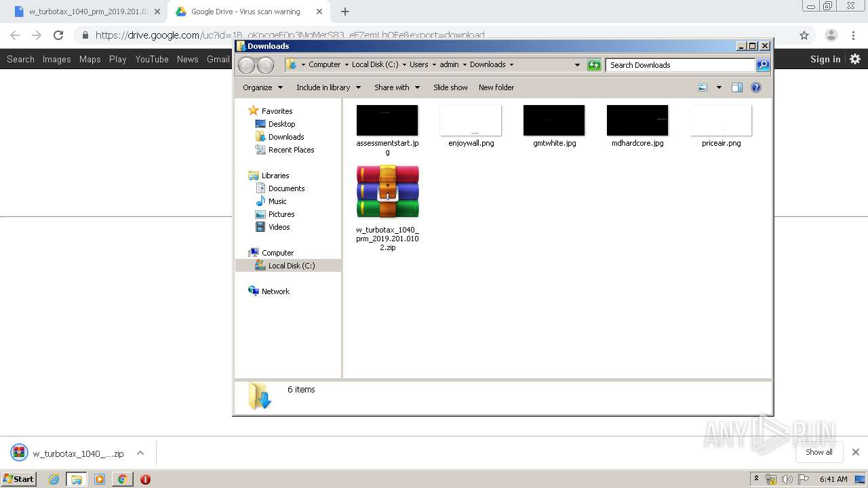
Task: Click Slide show in toolbar
Action: (450, 87)
